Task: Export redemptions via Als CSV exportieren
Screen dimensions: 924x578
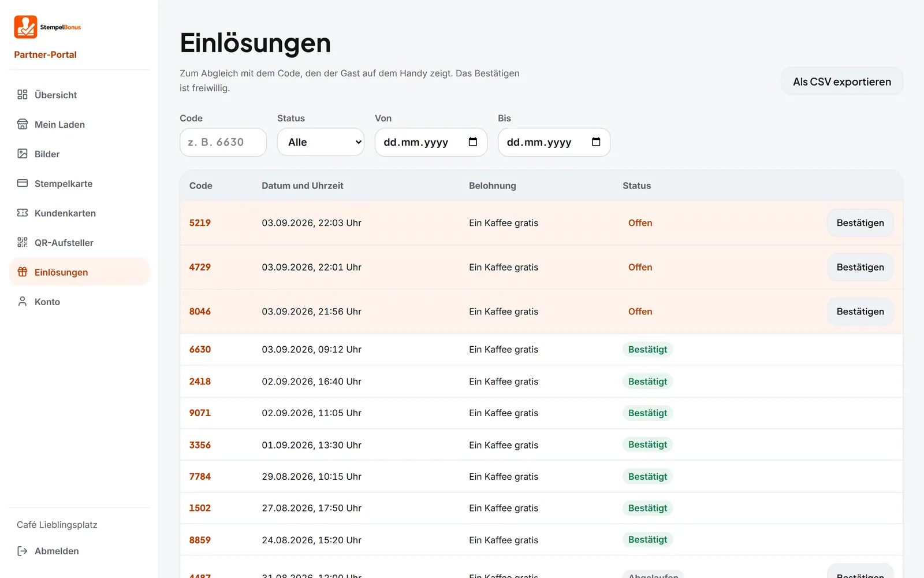Action: [x=842, y=81]
